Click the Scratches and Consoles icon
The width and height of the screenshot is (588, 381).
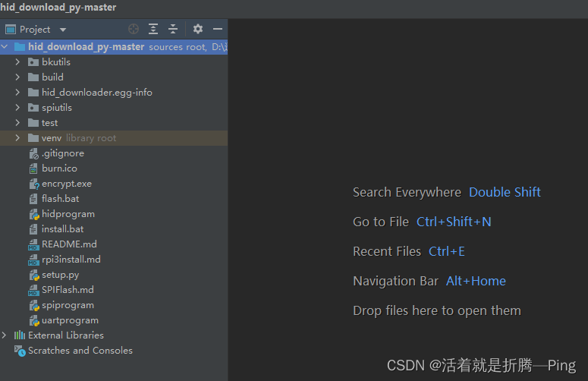[20, 351]
